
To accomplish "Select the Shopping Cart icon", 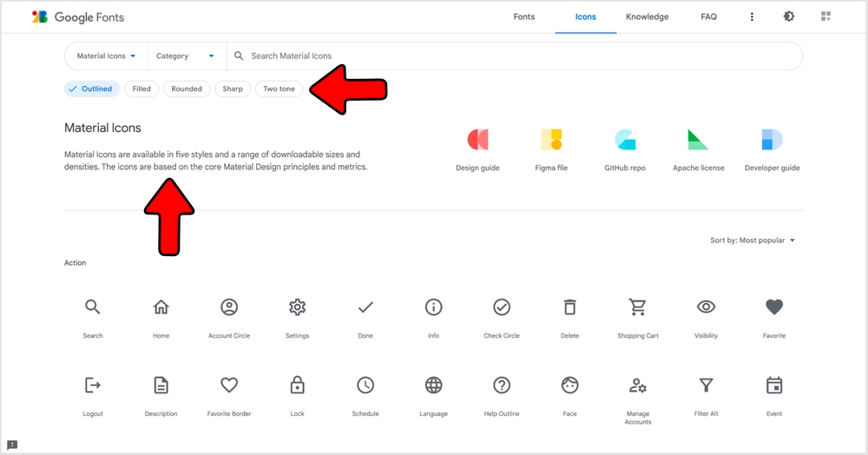I will [638, 307].
